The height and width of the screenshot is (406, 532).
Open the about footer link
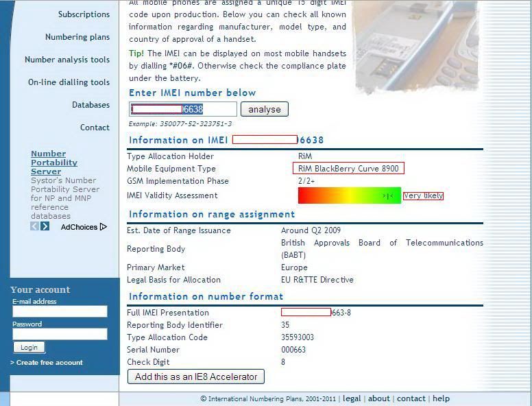pyautogui.click(x=380, y=398)
